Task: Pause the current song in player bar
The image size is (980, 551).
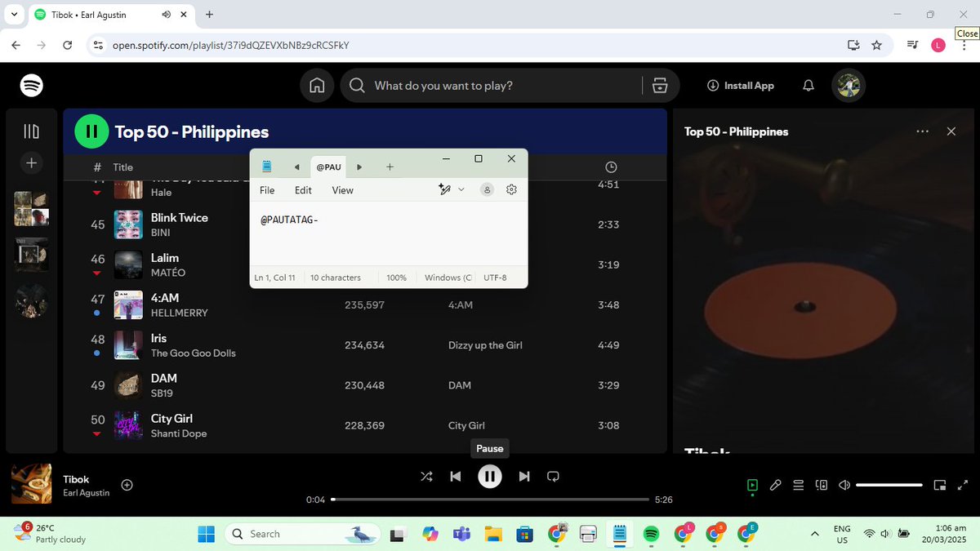Action: pyautogui.click(x=490, y=477)
